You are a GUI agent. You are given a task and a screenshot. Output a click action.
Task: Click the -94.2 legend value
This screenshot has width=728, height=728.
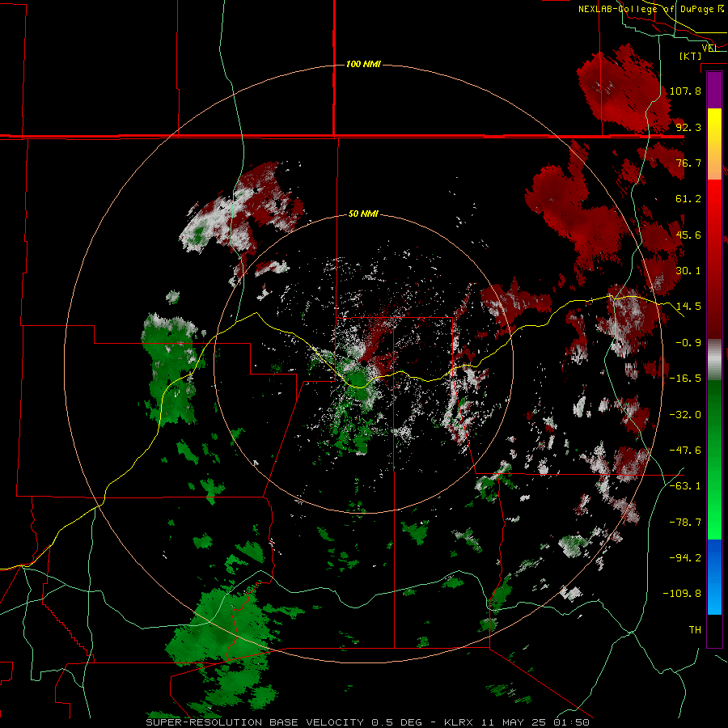685,558
